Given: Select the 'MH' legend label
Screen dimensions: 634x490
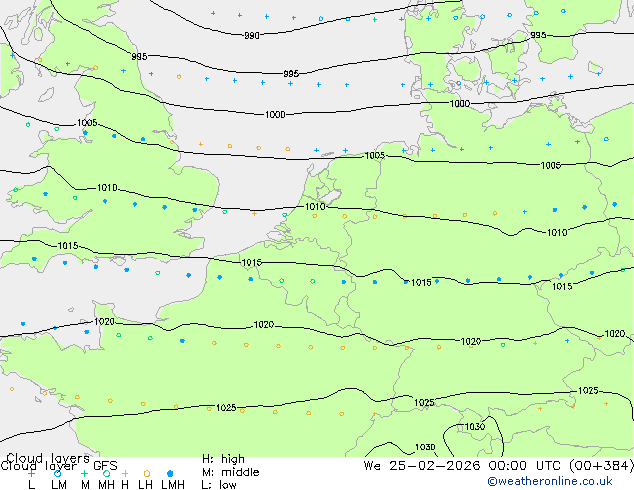Looking at the screenshot, I should 106,484.
